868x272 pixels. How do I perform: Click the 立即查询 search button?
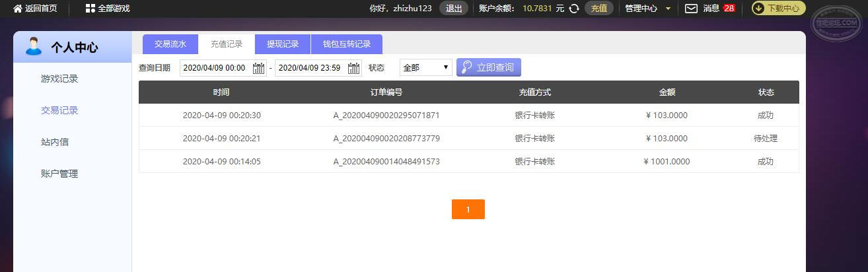pos(489,67)
